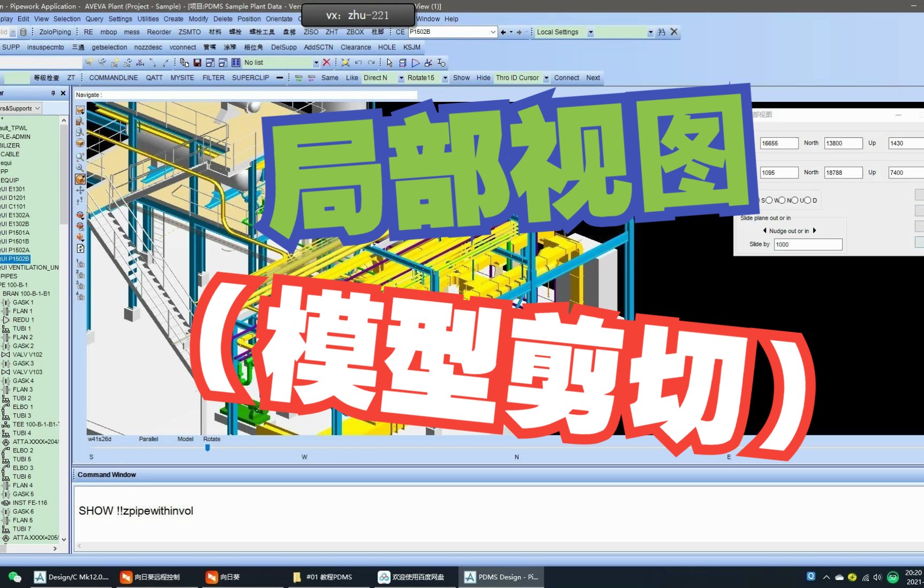924x588 pixels.
Task: Open the Rotate15 dropdown
Action: tap(445, 78)
